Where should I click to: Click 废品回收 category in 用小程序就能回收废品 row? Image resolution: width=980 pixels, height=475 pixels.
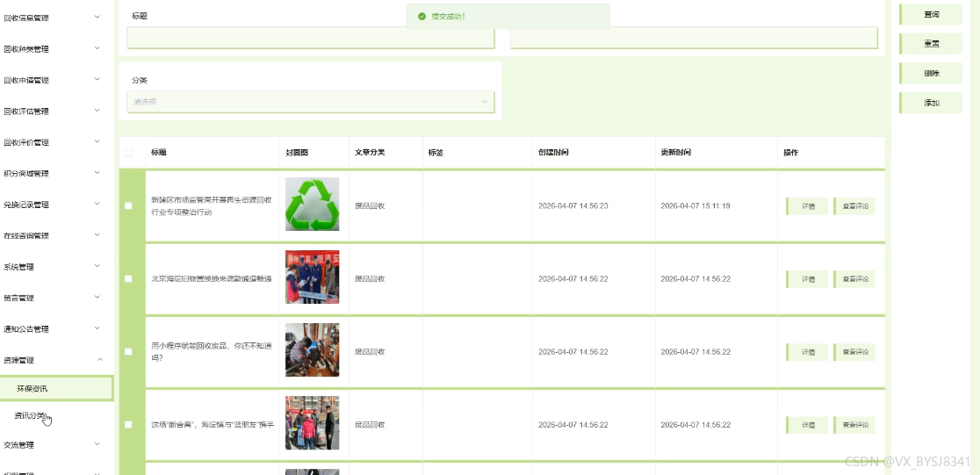370,352
